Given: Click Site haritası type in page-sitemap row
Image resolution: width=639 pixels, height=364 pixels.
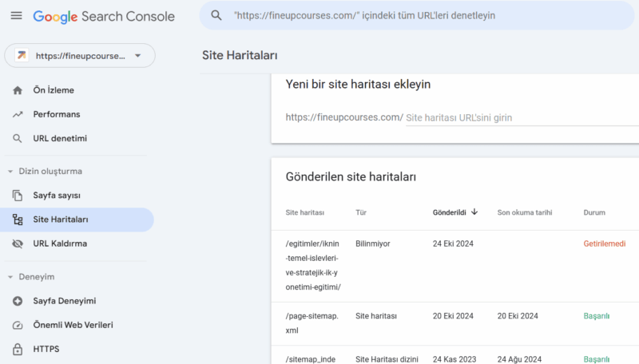Looking at the screenshot, I should tap(376, 316).
